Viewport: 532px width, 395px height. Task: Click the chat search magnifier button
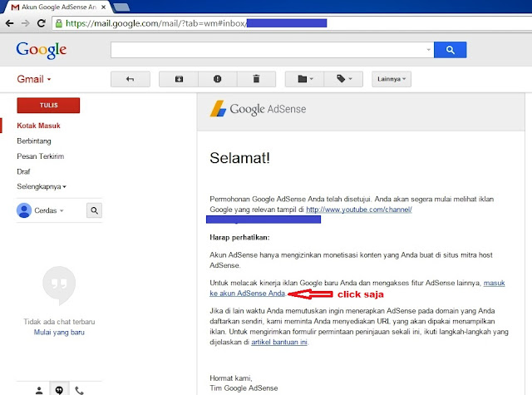[94, 210]
